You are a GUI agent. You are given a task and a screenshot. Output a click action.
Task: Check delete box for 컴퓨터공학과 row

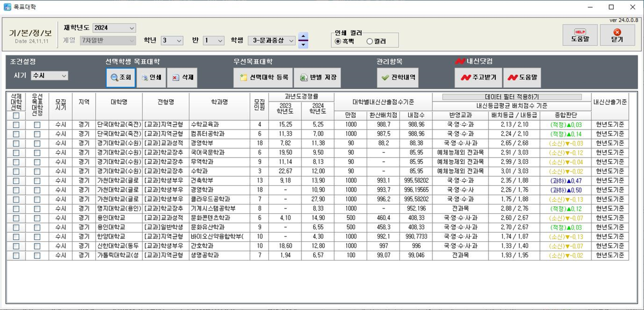tap(16, 134)
